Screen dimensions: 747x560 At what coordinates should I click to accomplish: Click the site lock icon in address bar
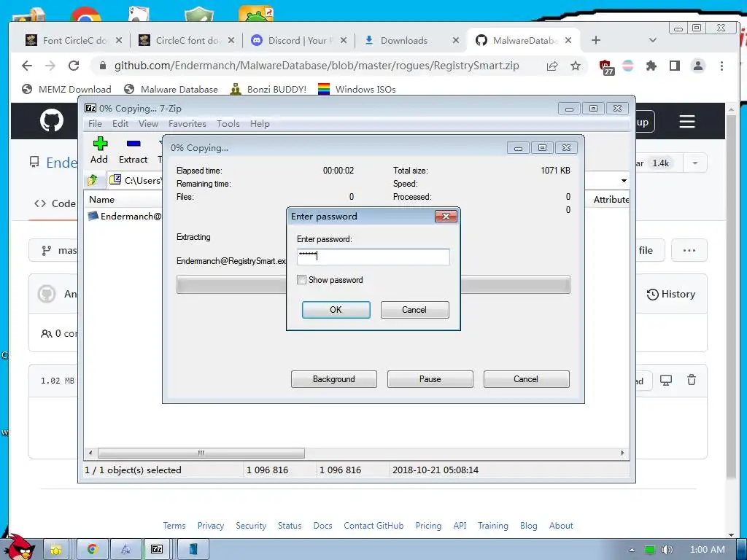pos(102,66)
